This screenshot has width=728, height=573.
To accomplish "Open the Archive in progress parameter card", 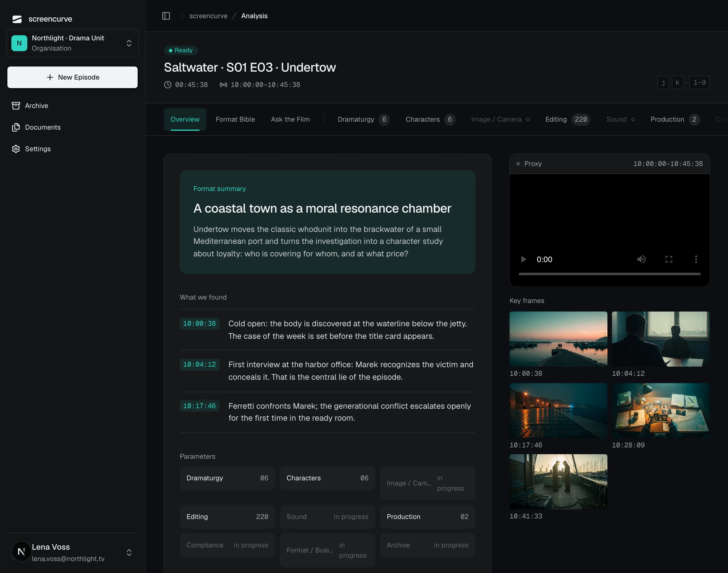I will (427, 545).
